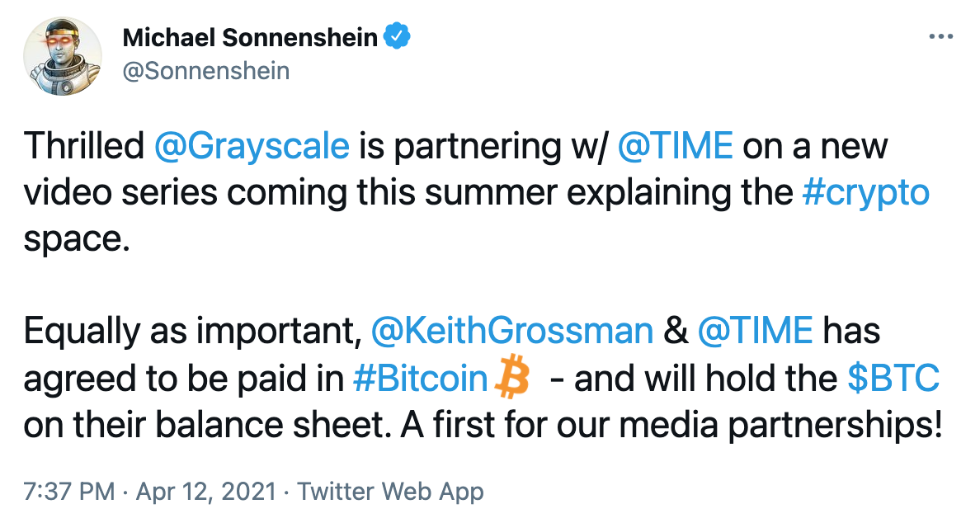Open the more options ellipsis menu
Viewport: 980px width, 523px height.
[941, 38]
